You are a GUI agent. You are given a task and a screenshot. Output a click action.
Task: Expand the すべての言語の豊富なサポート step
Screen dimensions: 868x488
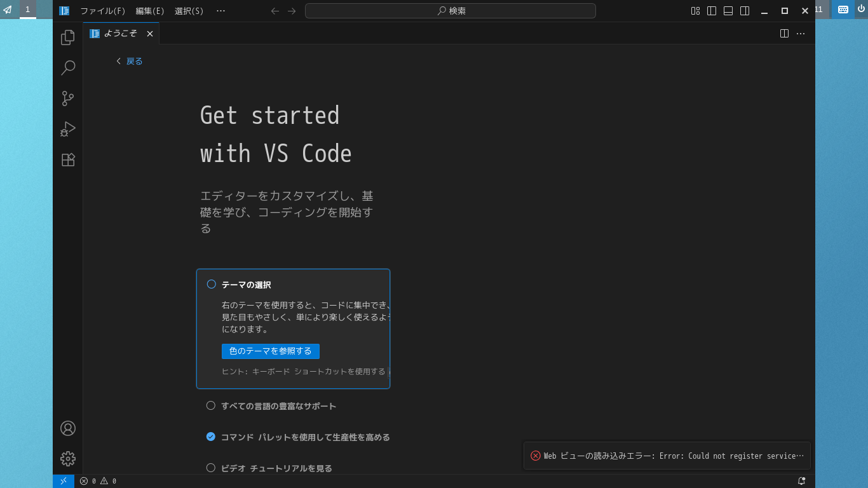tap(278, 406)
